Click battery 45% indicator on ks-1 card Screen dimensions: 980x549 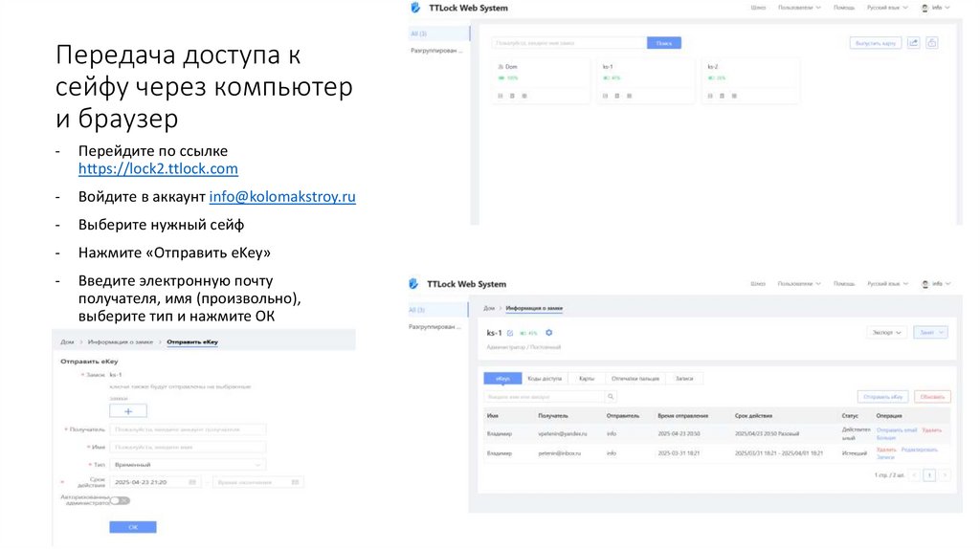(612, 78)
